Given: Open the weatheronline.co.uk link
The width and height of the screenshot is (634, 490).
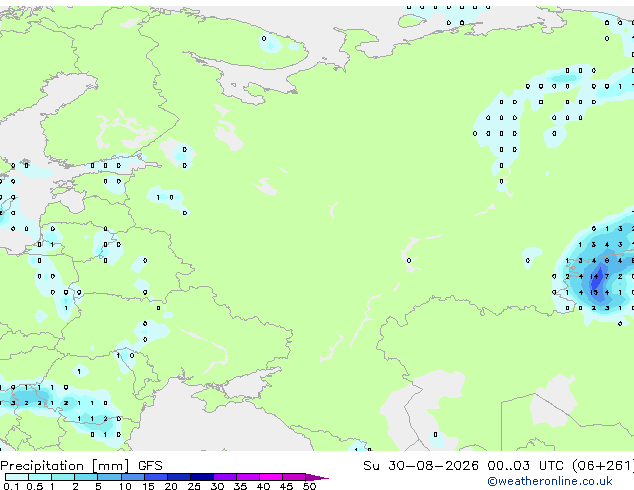Looking at the screenshot, I should (x=550, y=481).
